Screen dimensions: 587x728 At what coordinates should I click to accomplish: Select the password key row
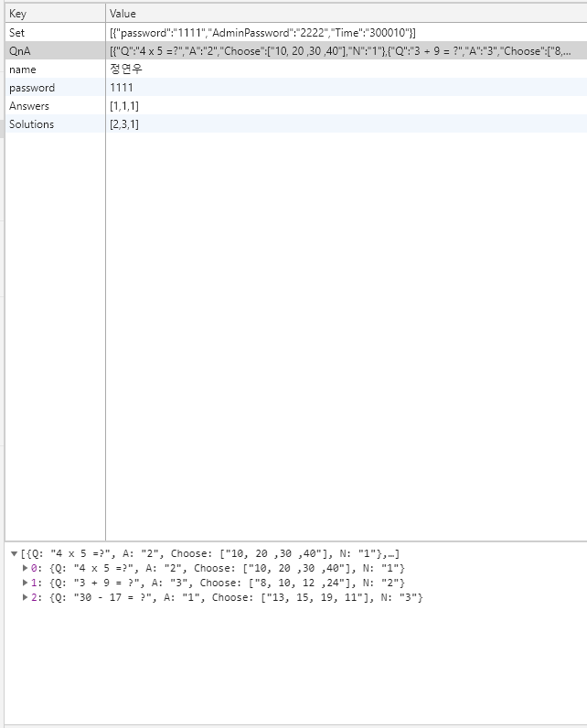pos(32,88)
